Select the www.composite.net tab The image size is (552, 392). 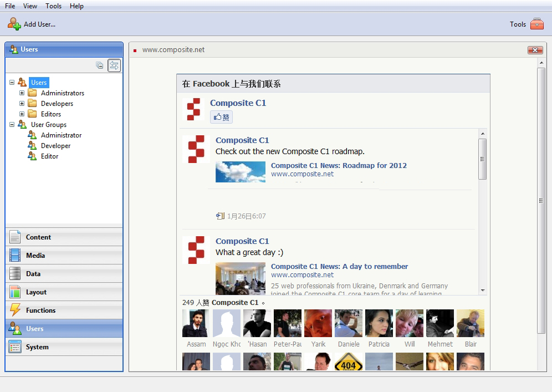[173, 50]
